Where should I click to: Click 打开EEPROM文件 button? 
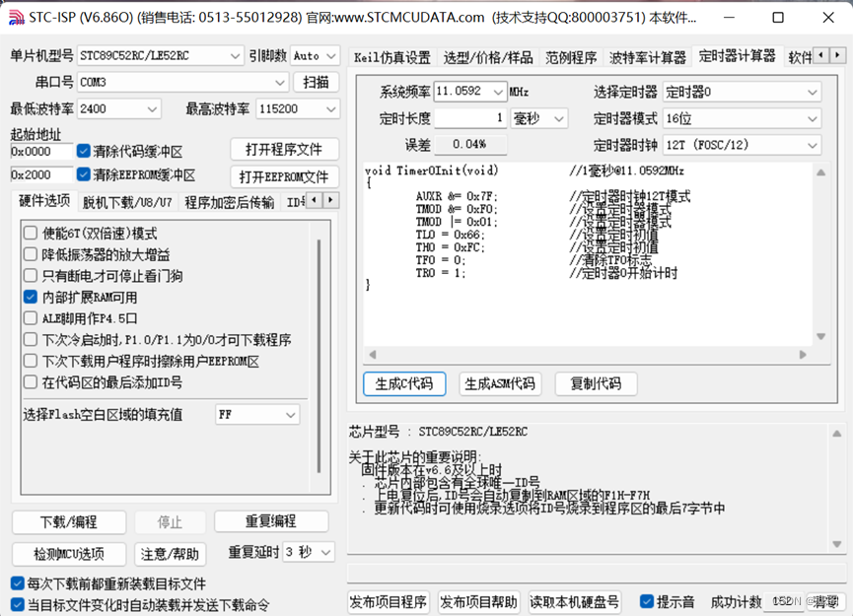(284, 176)
